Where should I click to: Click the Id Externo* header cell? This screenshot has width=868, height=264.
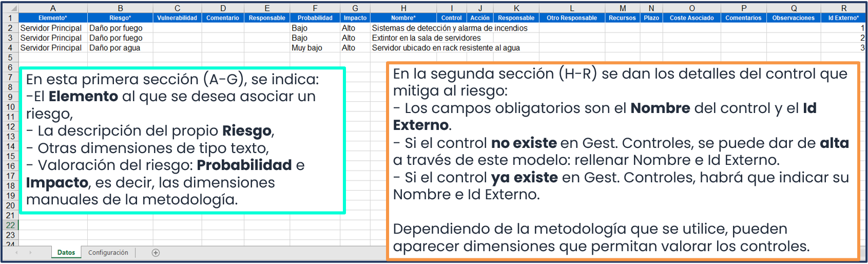pos(843,18)
